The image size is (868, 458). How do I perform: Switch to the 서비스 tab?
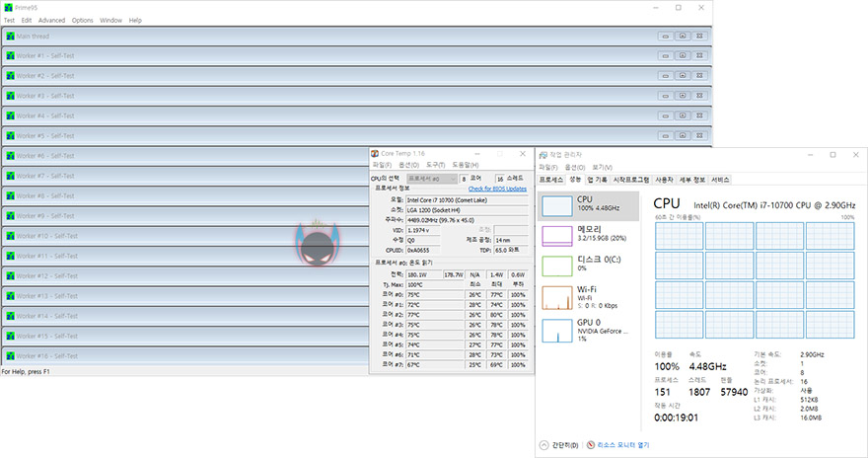(x=720, y=180)
